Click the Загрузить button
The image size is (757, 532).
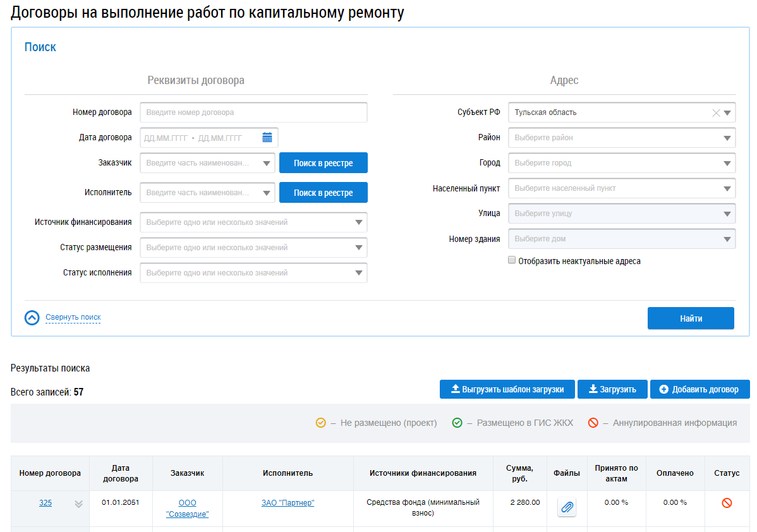(x=613, y=389)
